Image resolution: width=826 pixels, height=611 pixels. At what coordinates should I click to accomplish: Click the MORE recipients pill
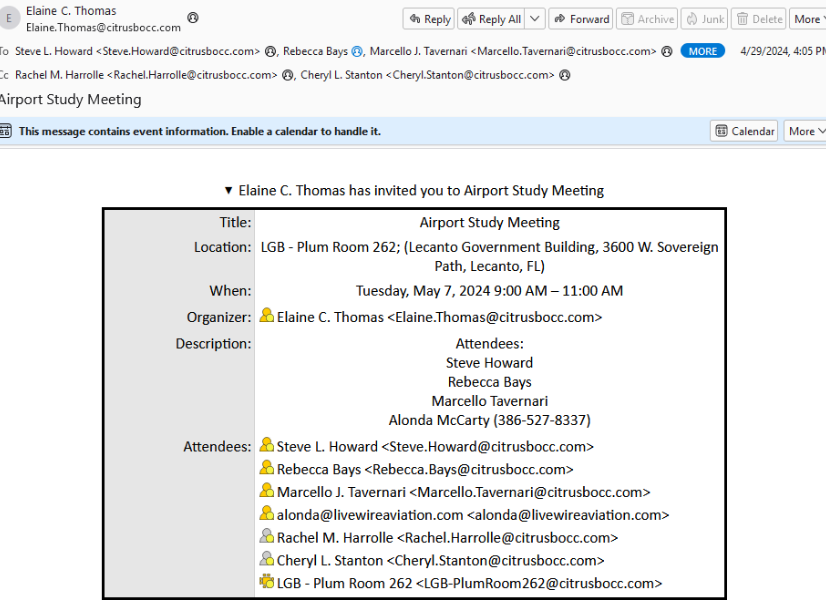tap(702, 51)
